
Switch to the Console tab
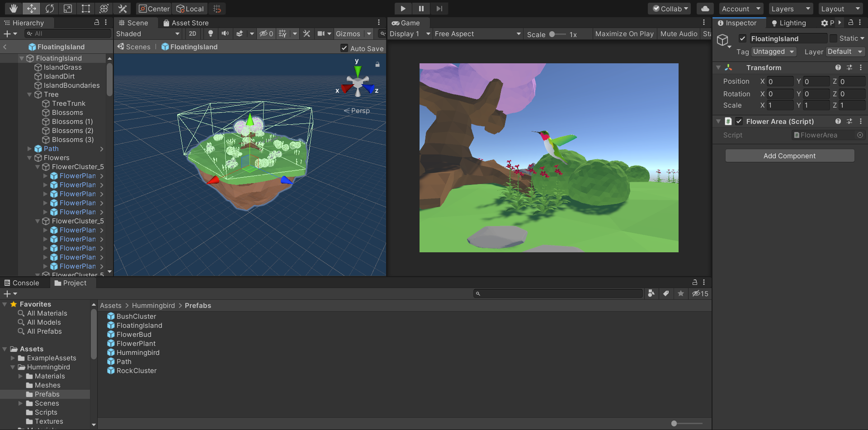22,283
